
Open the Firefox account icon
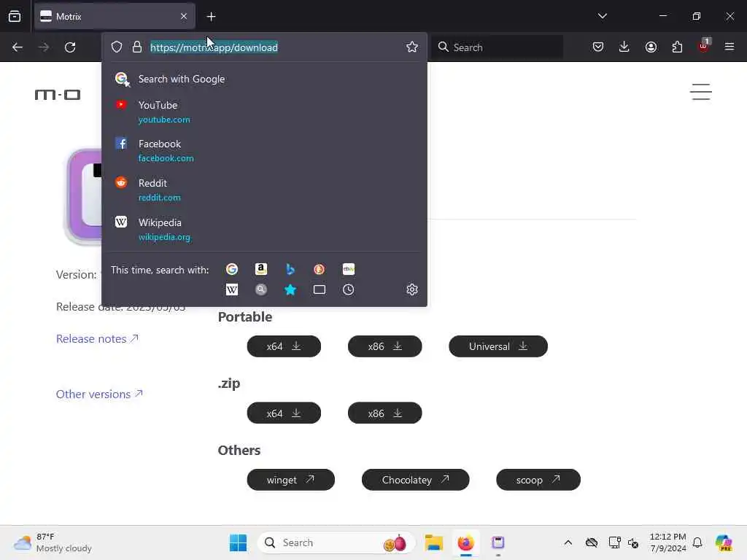[x=651, y=47]
